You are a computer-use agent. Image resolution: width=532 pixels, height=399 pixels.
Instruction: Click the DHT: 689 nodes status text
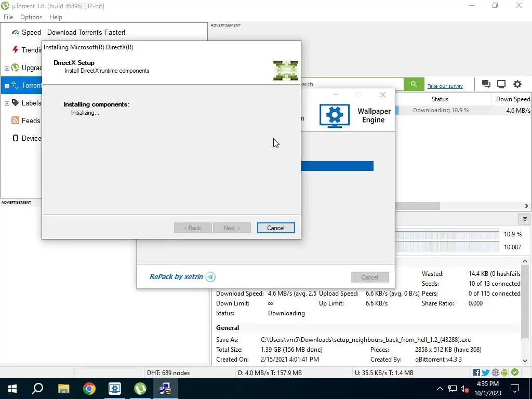click(x=168, y=373)
